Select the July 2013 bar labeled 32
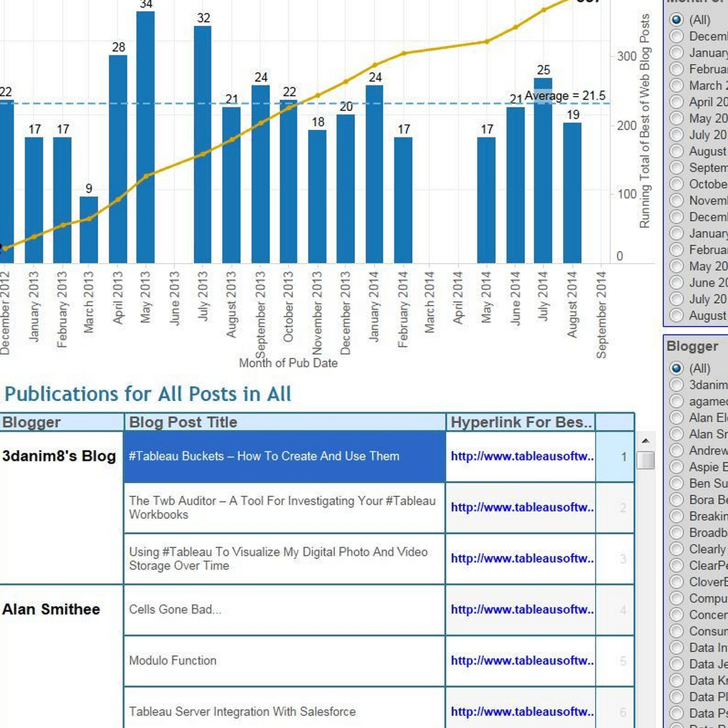The image size is (728, 728). 203,144
